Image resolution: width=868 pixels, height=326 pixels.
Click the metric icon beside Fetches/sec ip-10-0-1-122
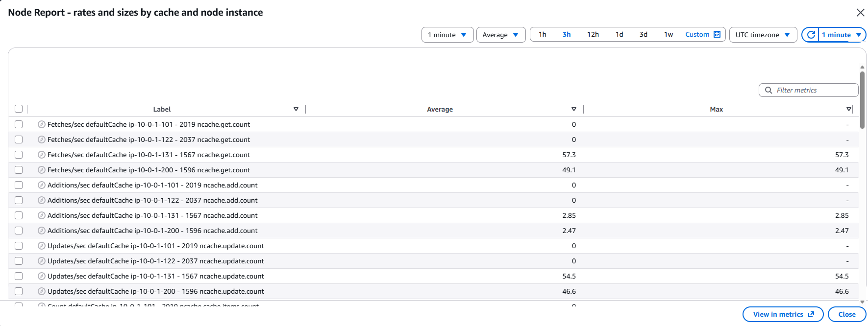(x=42, y=140)
